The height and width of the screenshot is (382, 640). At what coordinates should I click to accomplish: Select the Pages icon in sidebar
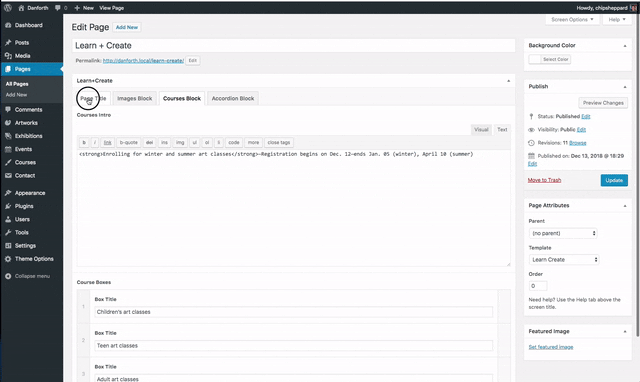coord(8,69)
